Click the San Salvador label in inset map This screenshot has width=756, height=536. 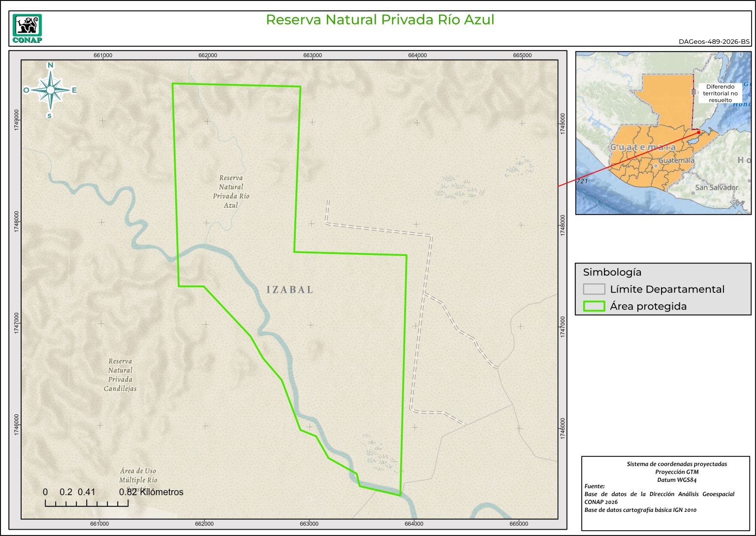[717, 188]
